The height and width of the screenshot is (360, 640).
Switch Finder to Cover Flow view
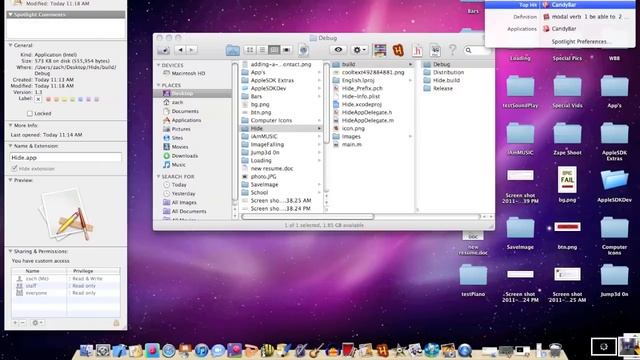287,50
